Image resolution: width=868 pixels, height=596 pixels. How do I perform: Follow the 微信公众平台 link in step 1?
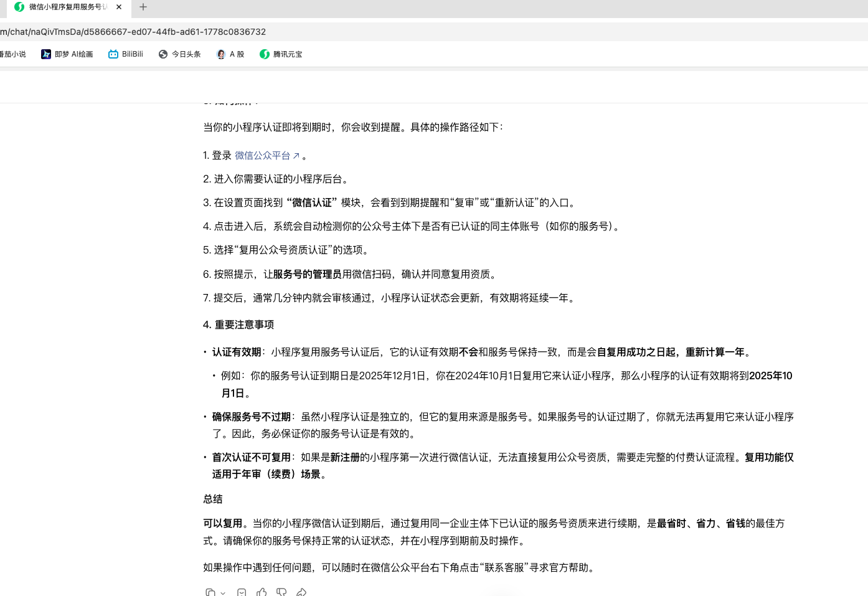(267, 156)
